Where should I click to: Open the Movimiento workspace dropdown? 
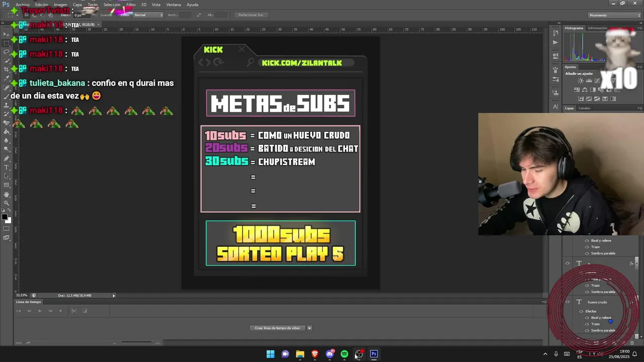pyautogui.click(x=614, y=15)
